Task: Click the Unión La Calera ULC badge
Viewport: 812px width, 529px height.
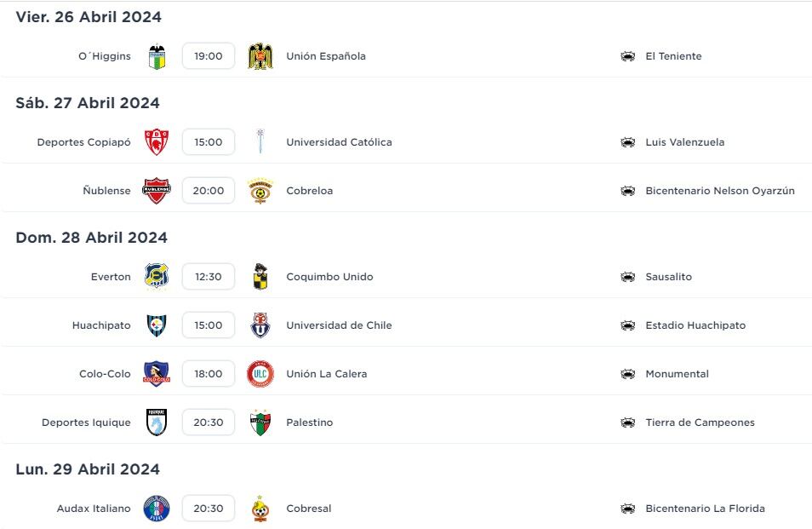Action: pos(260,374)
